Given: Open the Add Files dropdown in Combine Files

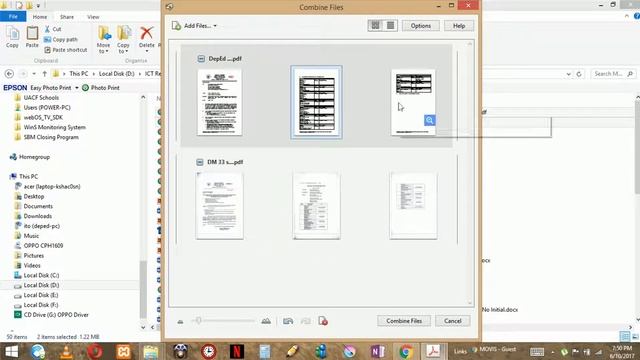Looking at the screenshot, I should click(x=194, y=26).
